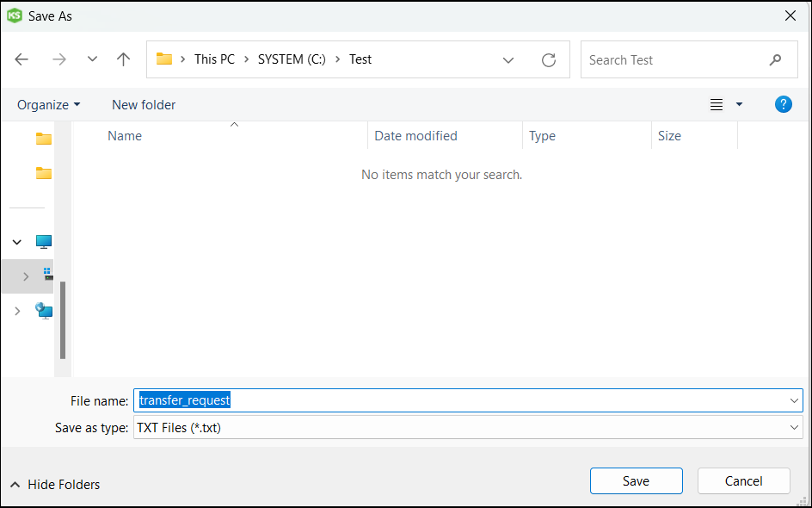
Task: Select the Network icon in sidebar
Action: (x=44, y=311)
